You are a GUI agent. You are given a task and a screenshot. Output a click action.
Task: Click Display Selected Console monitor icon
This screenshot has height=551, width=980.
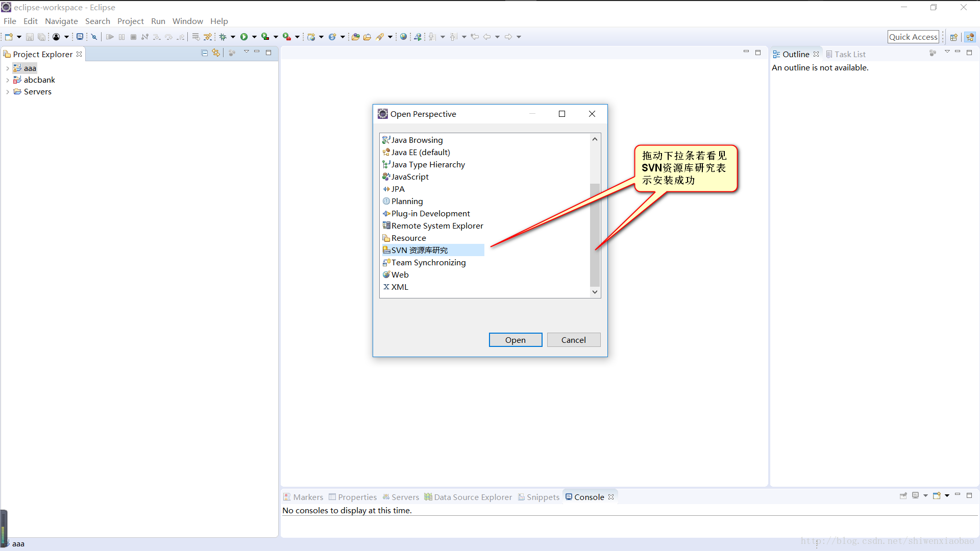[x=916, y=495]
